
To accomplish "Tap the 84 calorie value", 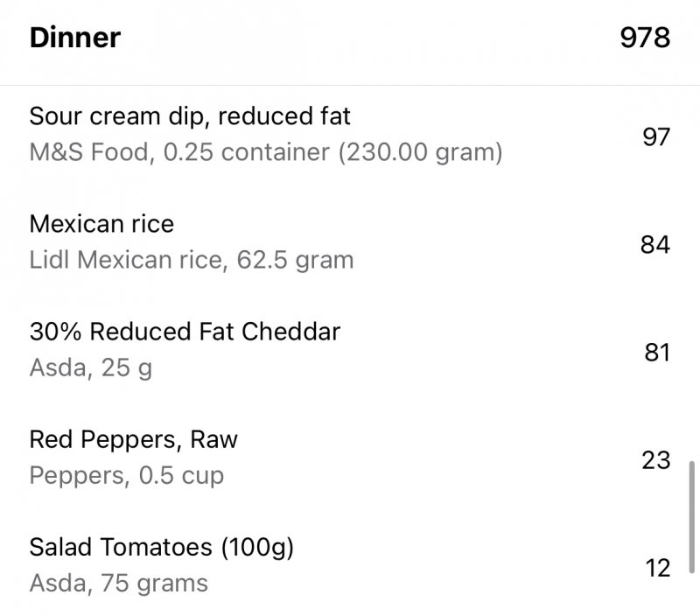I will click(x=655, y=245).
